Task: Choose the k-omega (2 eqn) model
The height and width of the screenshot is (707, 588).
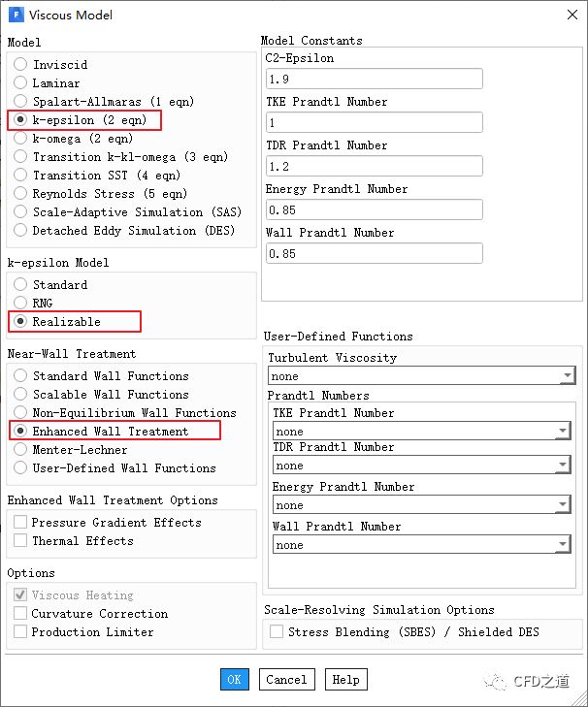Action: 20,139
